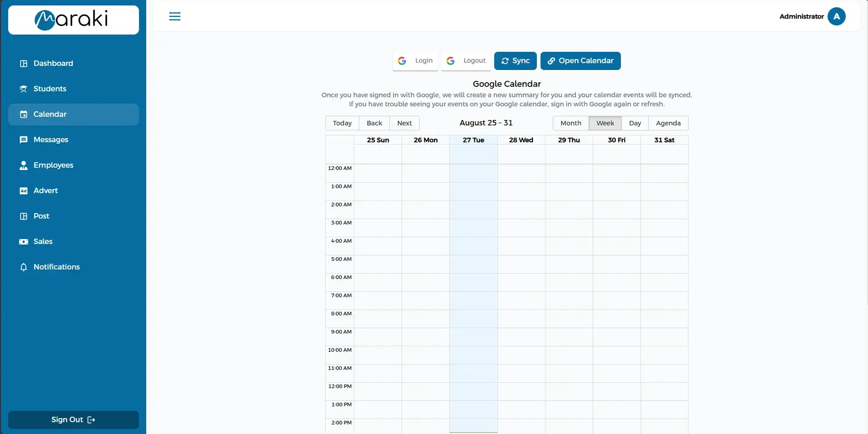Select the Students graduation icon
The width and height of the screenshot is (868, 434).
coord(24,89)
